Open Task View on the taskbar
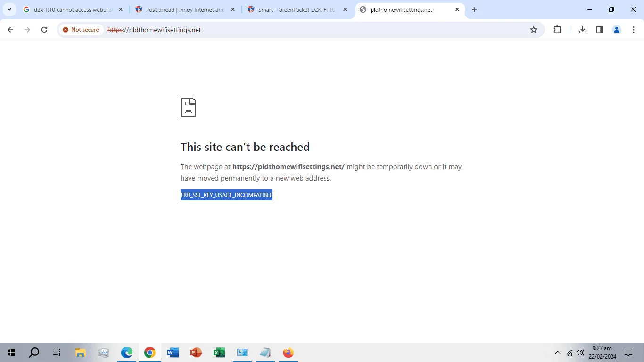Viewport: 644px width, 362px height. tap(57, 353)
